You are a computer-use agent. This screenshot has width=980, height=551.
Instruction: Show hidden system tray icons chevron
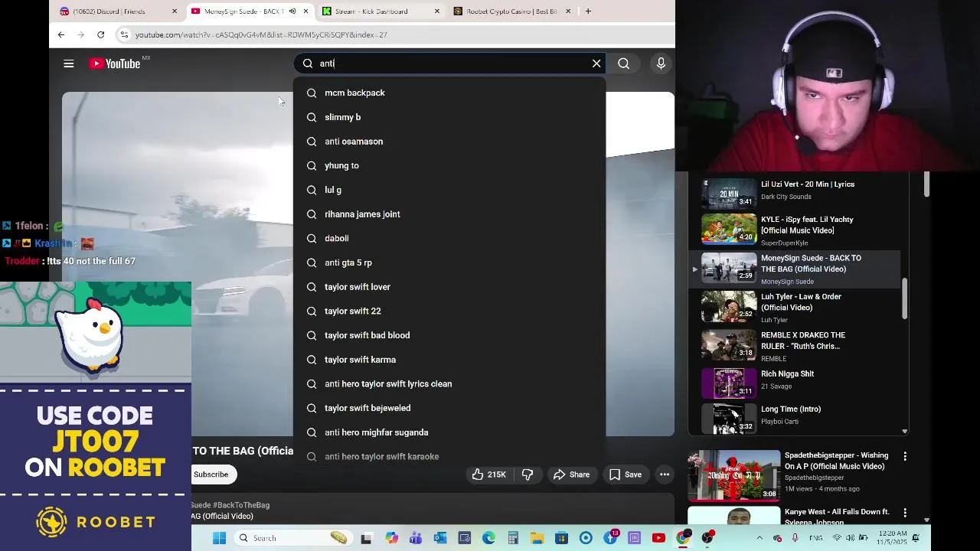tap(759, 538)
